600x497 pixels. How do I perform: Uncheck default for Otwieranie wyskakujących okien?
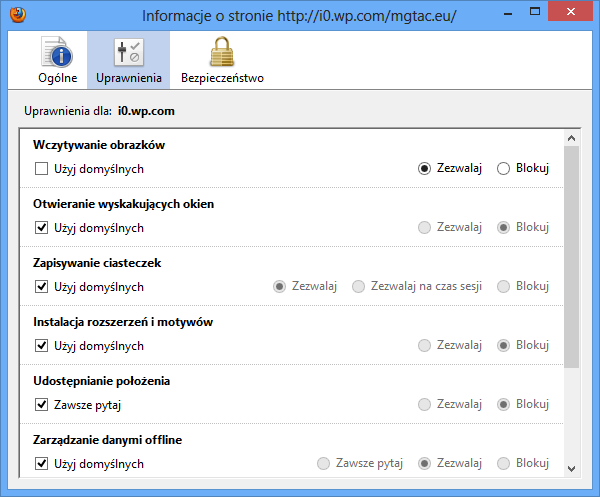tap(42, 227)
